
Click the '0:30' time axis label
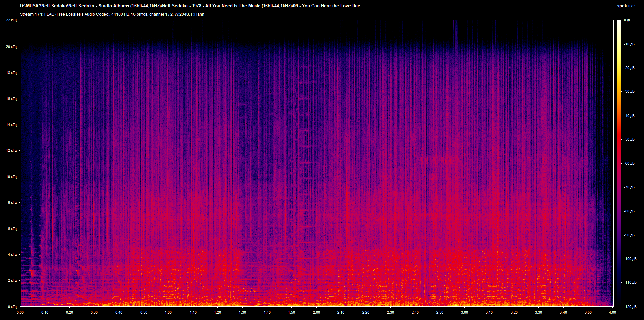coord(94,312)
